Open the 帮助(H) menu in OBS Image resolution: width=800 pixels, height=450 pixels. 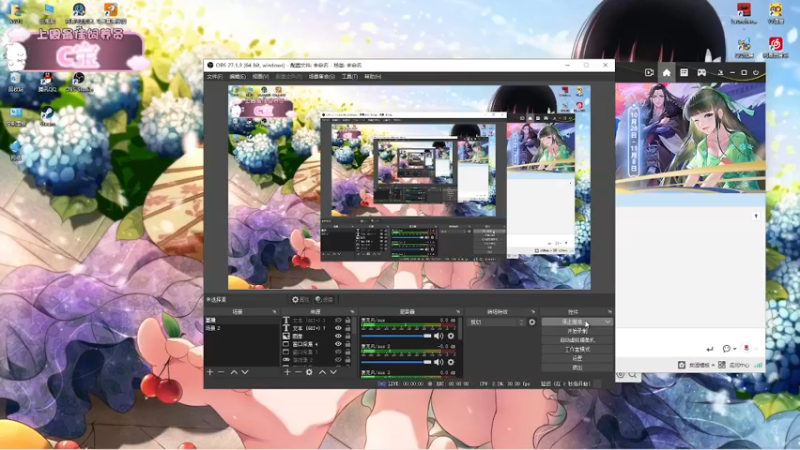coord(372,77)
